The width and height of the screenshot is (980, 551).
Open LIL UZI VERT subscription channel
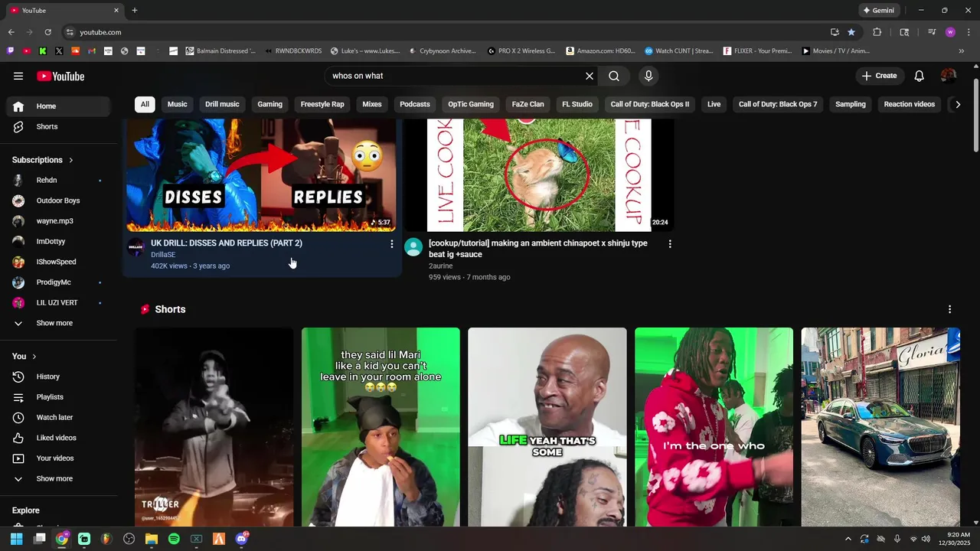coord(58,302)
